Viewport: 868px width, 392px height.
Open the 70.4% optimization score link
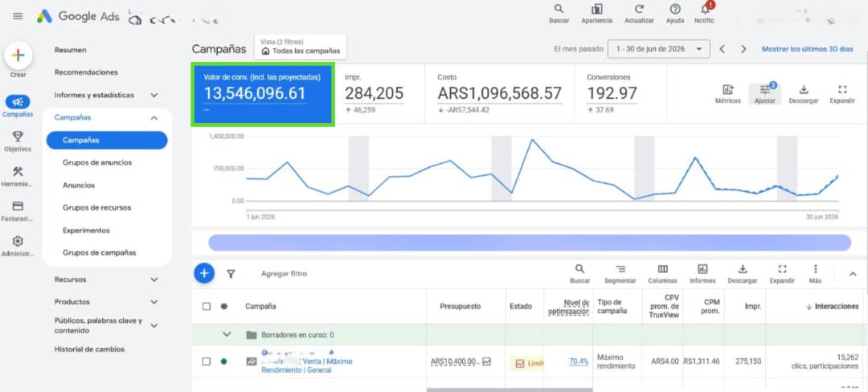[x=579, y=361]
